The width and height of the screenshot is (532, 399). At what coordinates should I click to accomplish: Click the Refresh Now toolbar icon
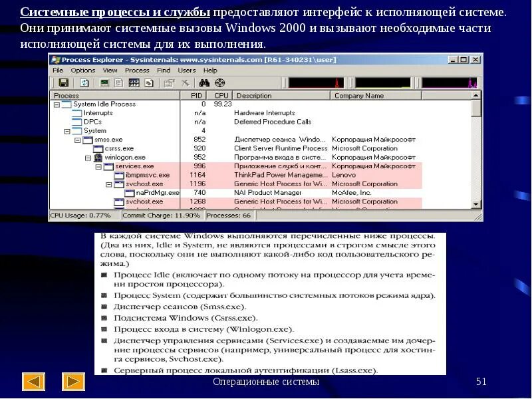click(84, 82)
